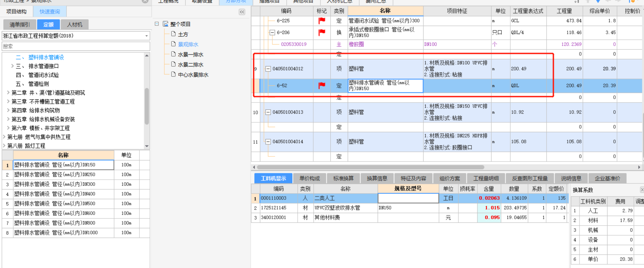Expand the 第五章 给排水机械设备安装 node
Image resolution: width=644 pixels, height=268 pixels.
click(x=8, y=119)
